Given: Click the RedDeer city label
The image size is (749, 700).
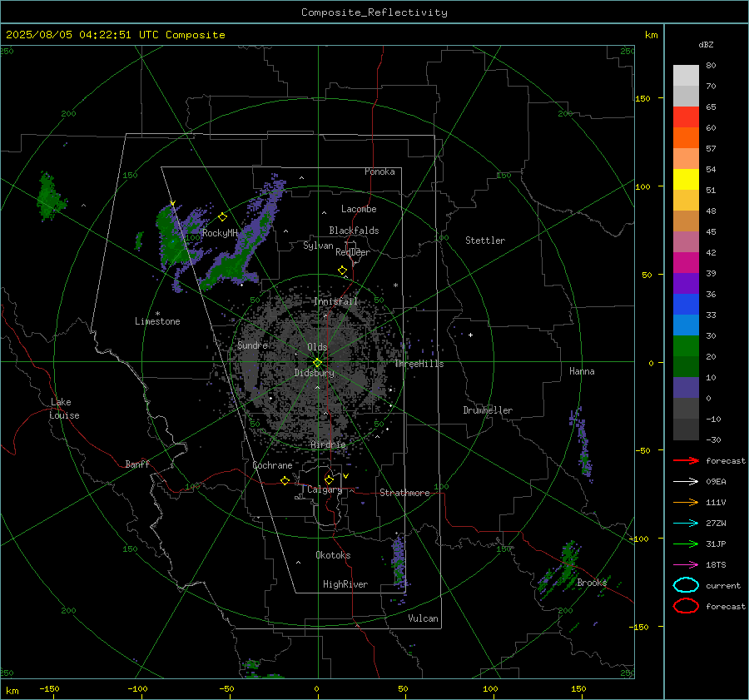Looking at the screenshot, I should click(x=353, y=252).
